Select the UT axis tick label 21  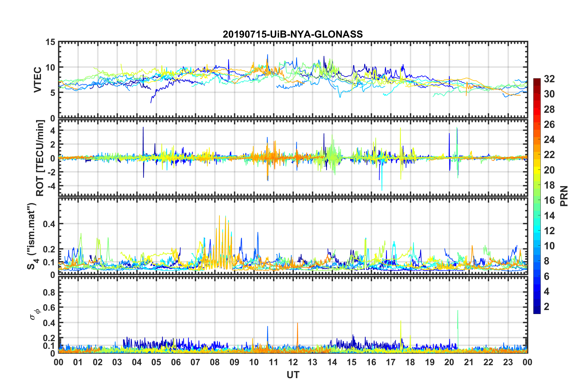click(469, 362)
